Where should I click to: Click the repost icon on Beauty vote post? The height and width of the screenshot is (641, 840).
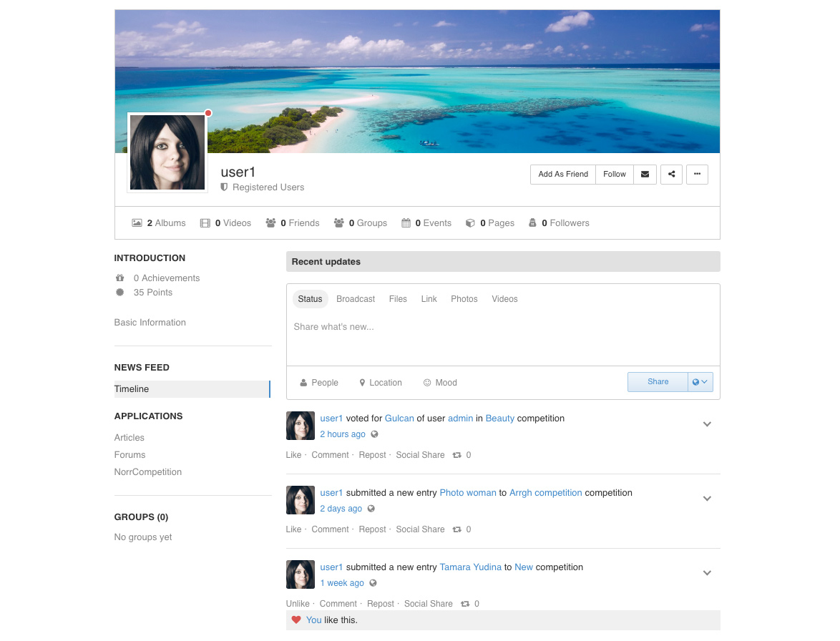(456, 455)
